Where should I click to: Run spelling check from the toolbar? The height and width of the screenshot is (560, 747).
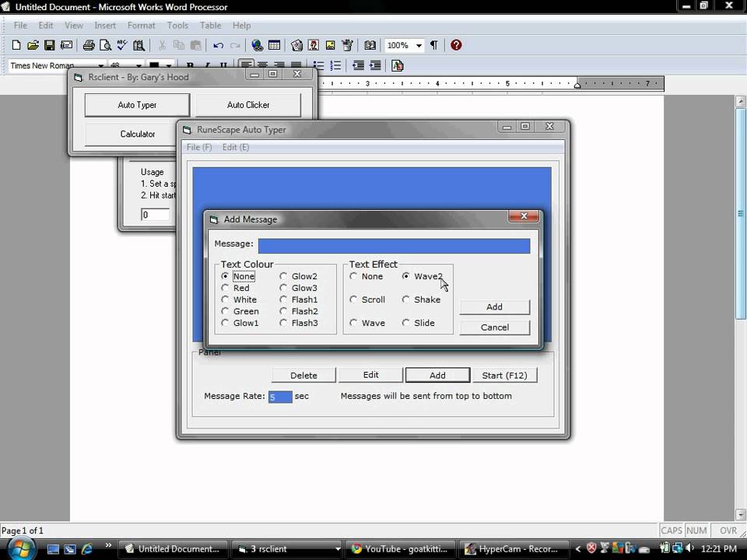122,45
